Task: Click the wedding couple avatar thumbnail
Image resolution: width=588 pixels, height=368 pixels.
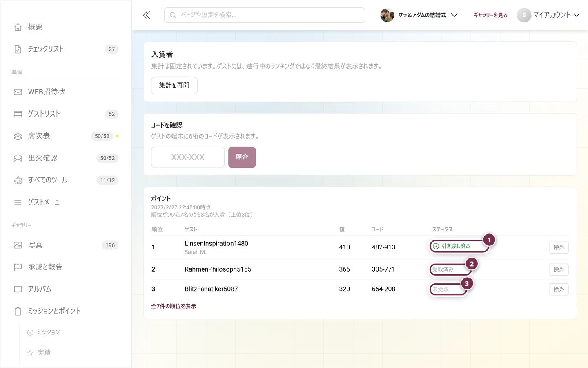Action: pyautogui.click(x=387, y=15)
